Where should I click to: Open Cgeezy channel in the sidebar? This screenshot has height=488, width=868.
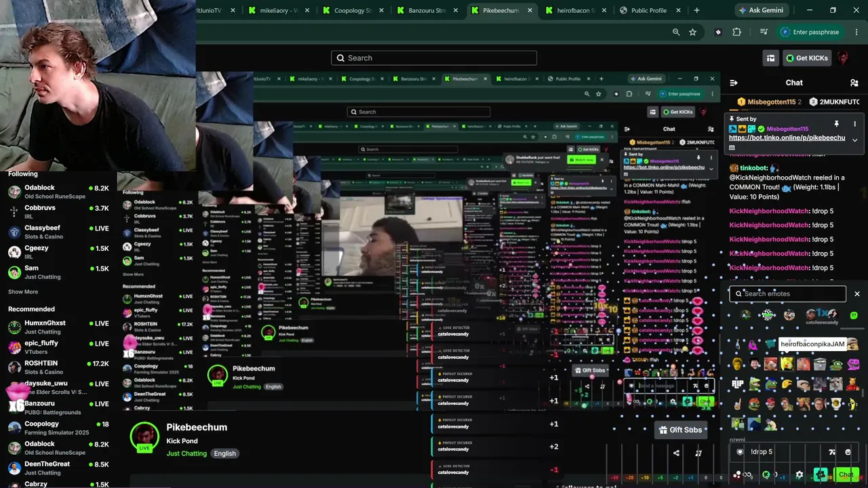click(58, 252)
